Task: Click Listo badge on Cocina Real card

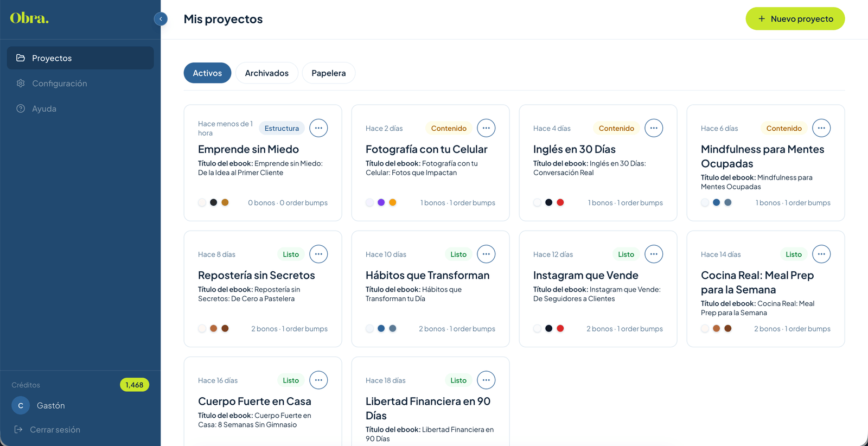Action: click(x=794, y=254)
